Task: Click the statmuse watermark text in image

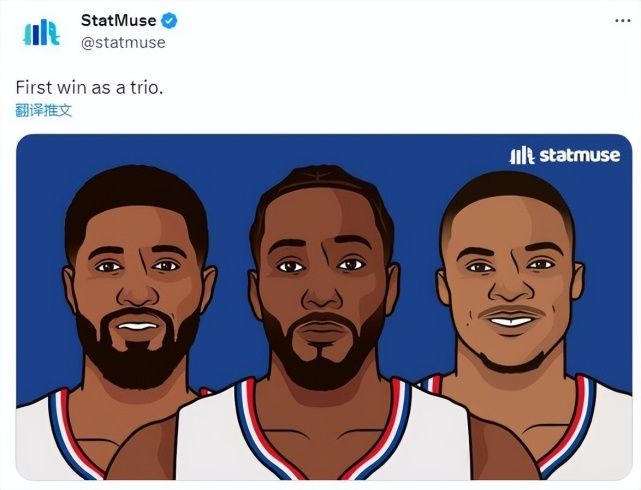Action: click(x=580, y=155)
